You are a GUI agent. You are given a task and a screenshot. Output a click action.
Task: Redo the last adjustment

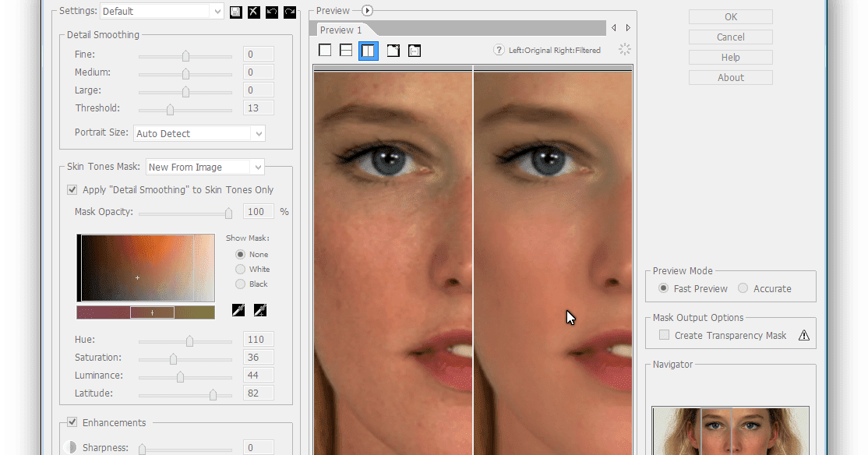pos(289,11)
